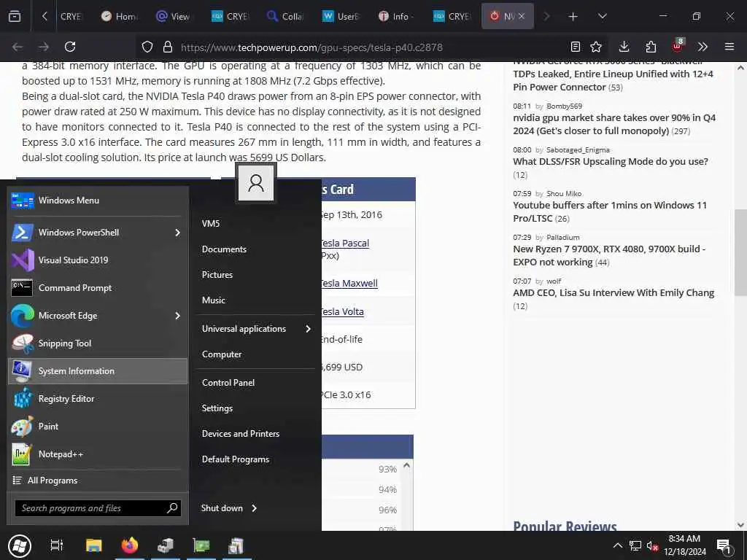Open the browser downloads panel

point(624,47)
